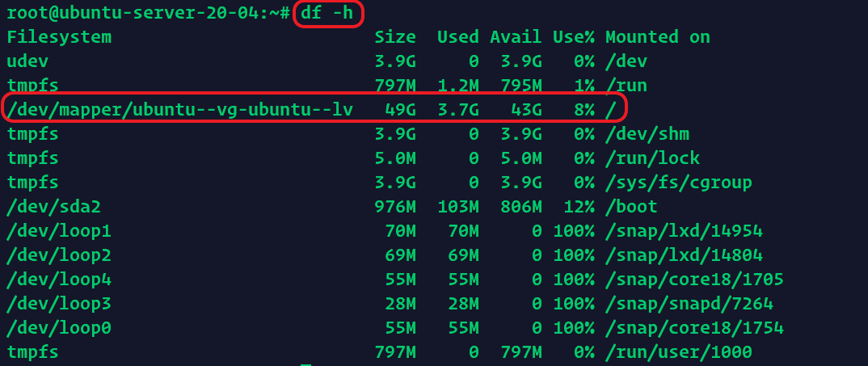Click the '/boot' mount point
This screenshot has height=366, width=868.
632,207
